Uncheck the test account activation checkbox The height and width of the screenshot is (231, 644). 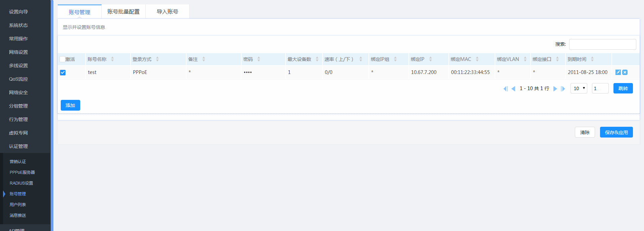coord(63,73)
